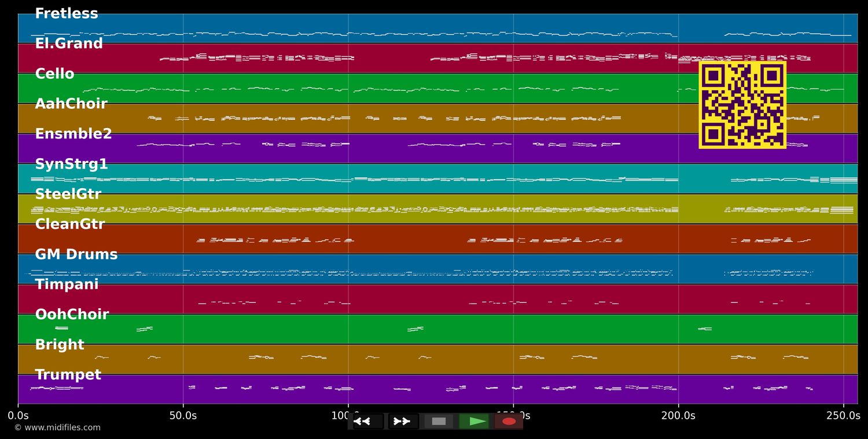Select the GM Drums track label
Viewport: 868px width, 439px height.
76,255
